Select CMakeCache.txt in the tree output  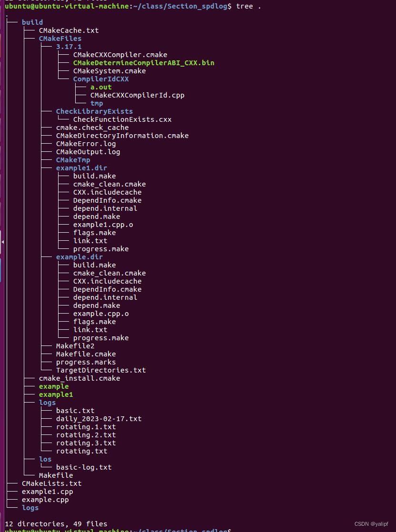click(x=69, y=30)
